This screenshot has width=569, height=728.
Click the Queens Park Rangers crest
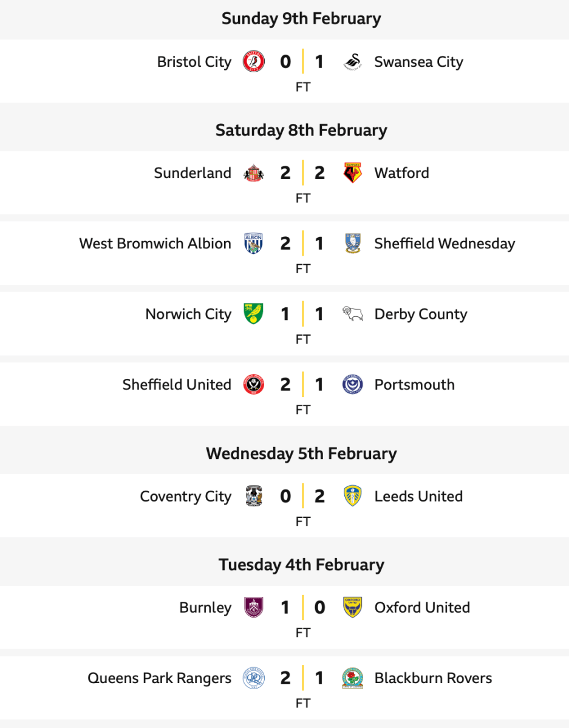[x=253, y=678]
